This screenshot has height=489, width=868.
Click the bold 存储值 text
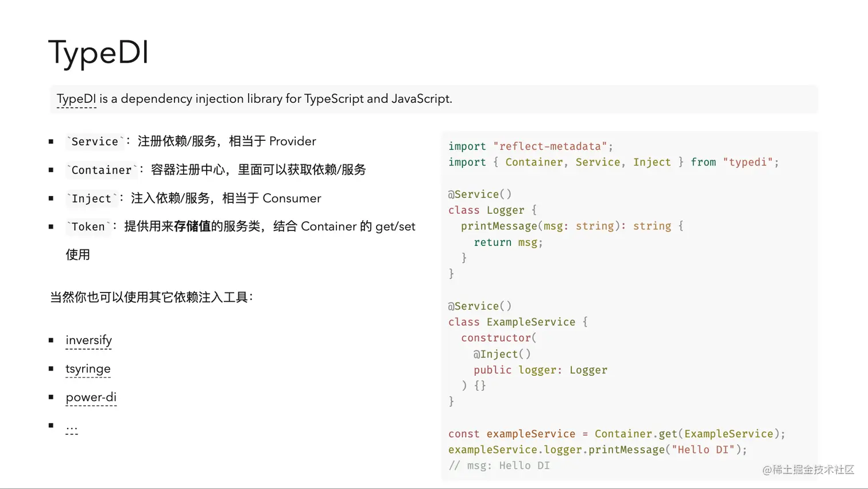pos(192,226)
